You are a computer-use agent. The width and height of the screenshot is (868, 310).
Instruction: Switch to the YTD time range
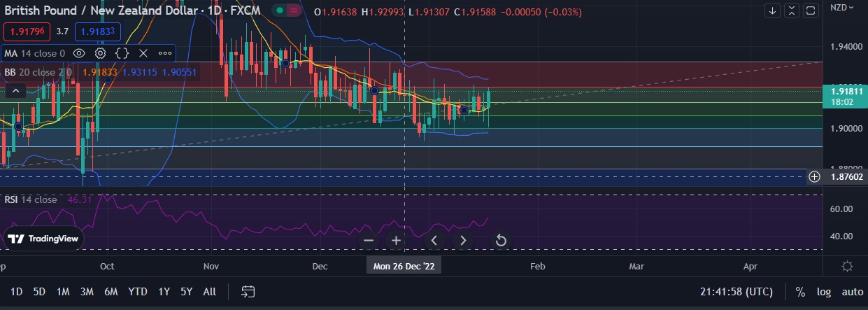pos(138,292)
